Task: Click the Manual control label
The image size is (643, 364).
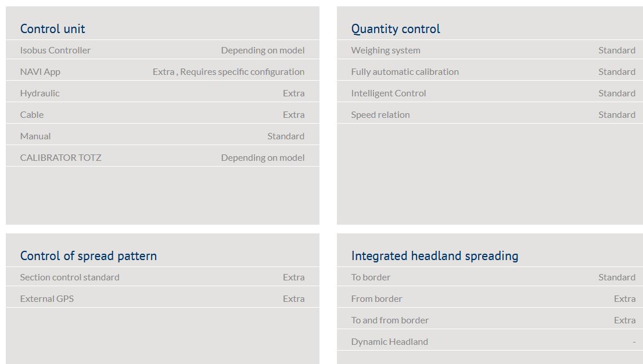Action: click(x=35, y=136)
